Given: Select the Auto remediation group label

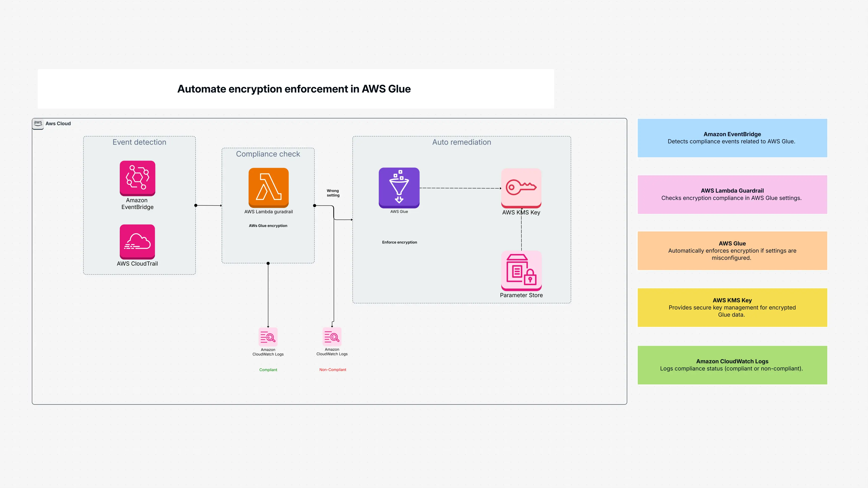Looking at the screenshot, I should (461, 142).
